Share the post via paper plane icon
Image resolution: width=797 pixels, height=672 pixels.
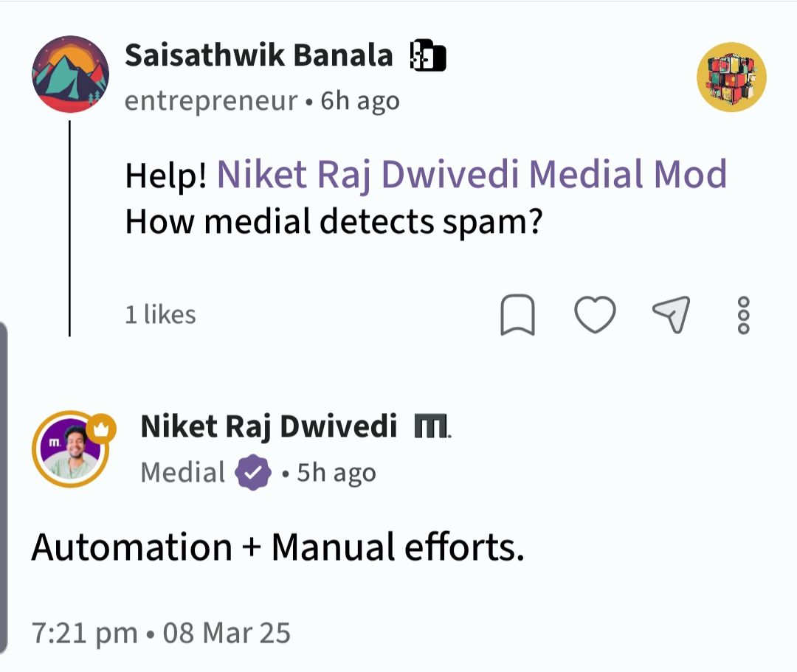[x=672, y=315]
